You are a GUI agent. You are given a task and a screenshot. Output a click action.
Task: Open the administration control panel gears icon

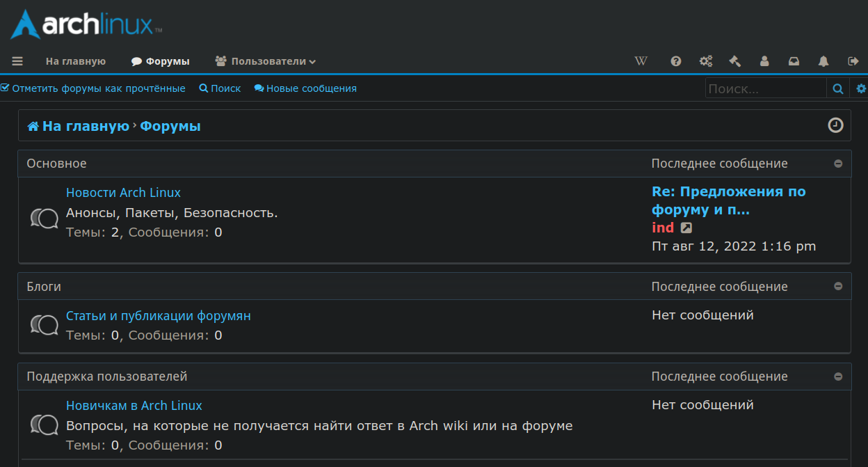(706, 61)
